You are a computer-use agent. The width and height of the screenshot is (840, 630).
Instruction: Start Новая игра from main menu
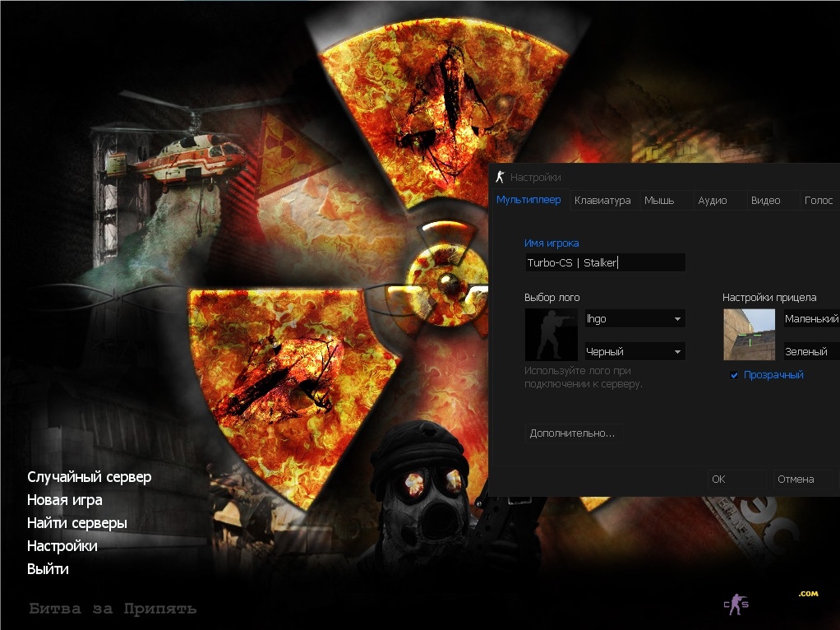coord(65,500)
